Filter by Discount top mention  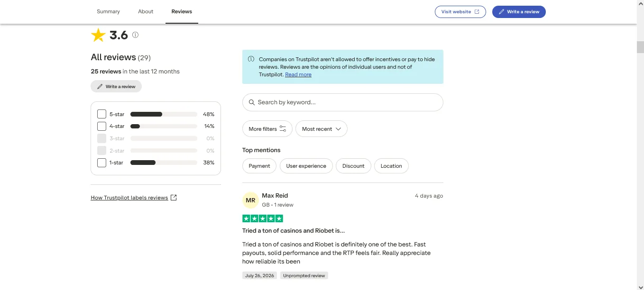353,166
